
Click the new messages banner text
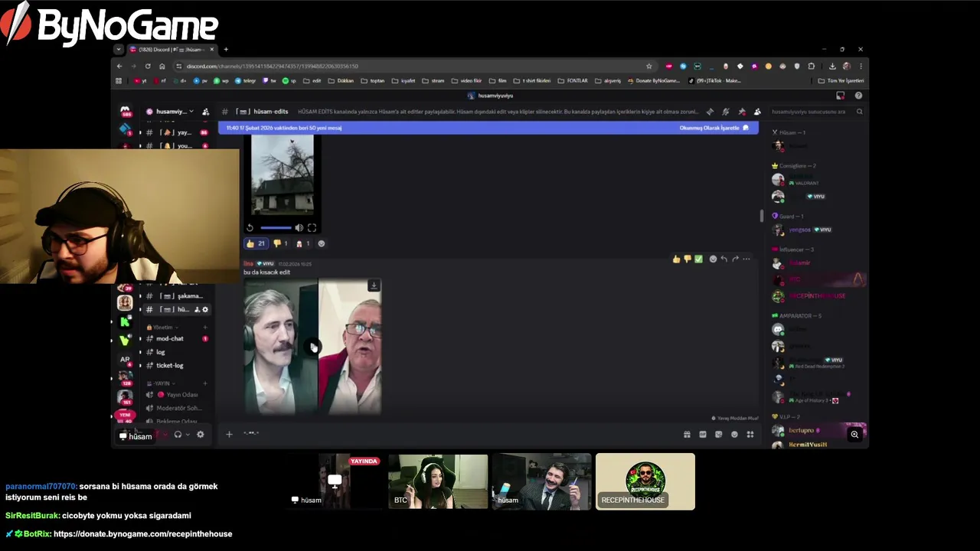(284, 128)
